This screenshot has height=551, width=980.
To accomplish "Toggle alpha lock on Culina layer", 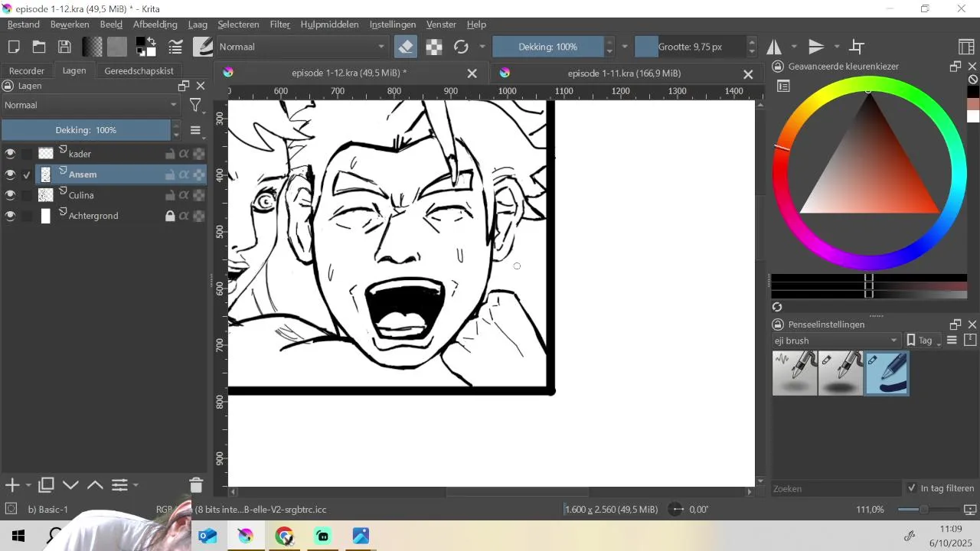I will tap(198, 195).
